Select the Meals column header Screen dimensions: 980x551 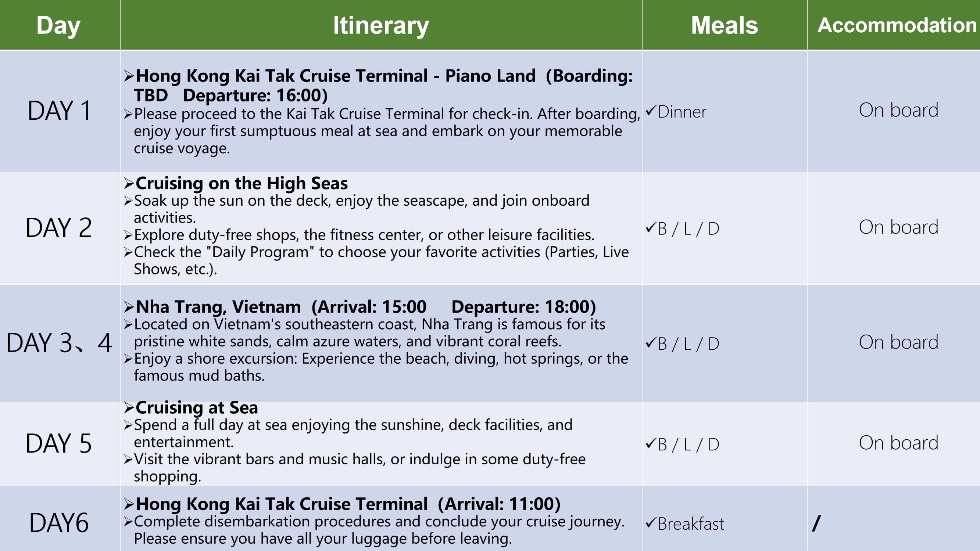pos(725,25)
